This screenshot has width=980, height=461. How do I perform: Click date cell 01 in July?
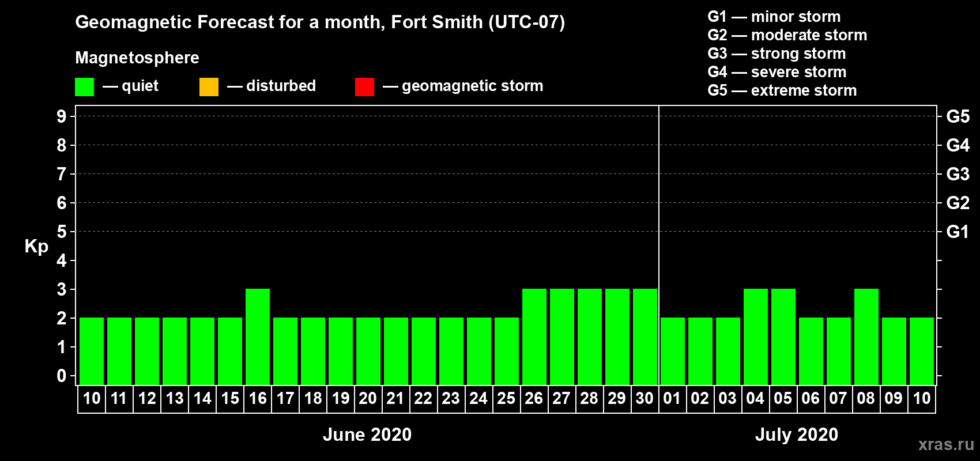coord(673,399)
